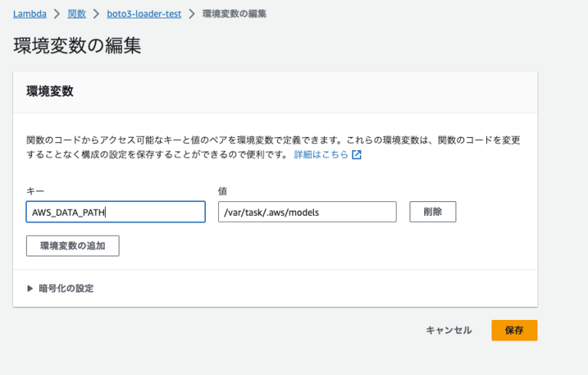588x375 pixels.
Task: Click the chevron separator after 関数 breadcrumb
Action: coord(96,15)
